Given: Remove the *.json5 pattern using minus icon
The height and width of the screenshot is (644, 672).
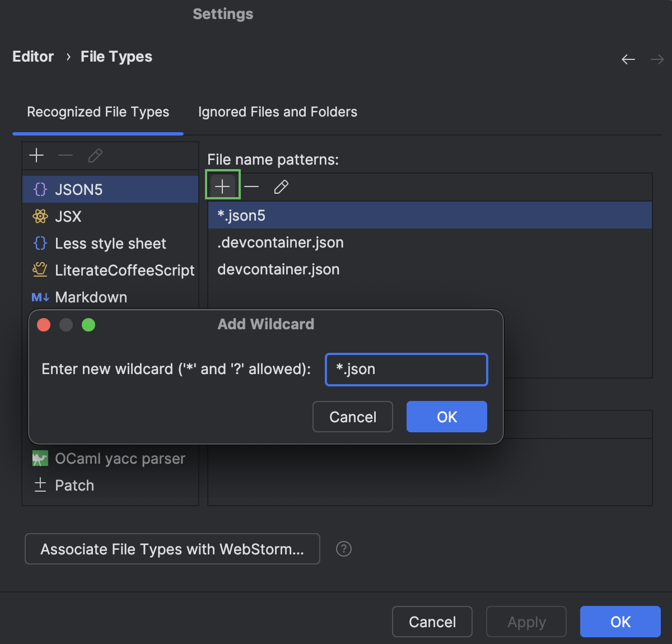Looking at the screenshot, I should (x=251, y=186).
